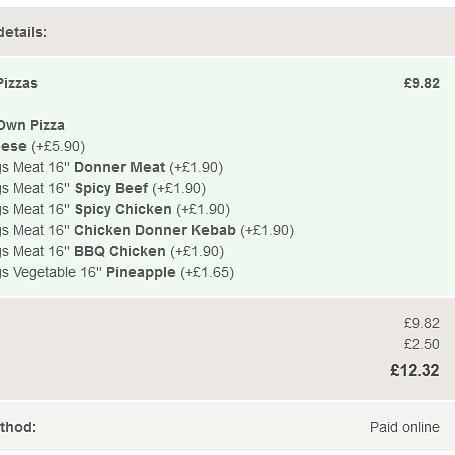Select the Spicy Beef topping line
The image size is (455, 455).
[x=103, y=188]
